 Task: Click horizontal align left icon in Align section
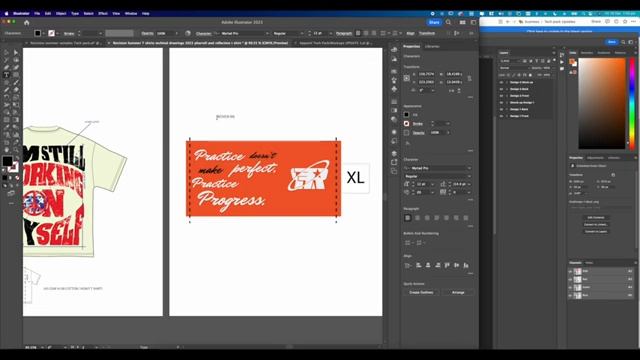(418, 265)
